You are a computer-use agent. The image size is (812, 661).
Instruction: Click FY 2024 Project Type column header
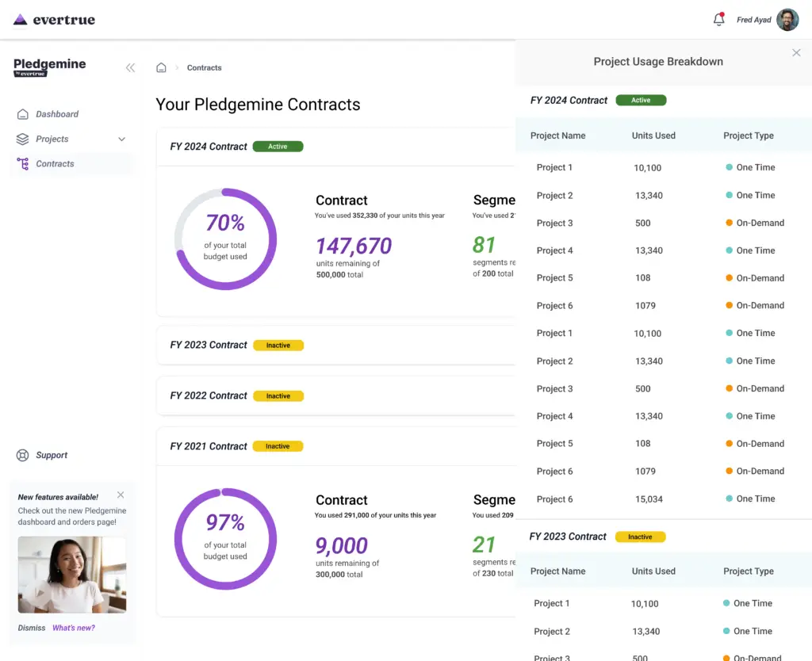(x=749, y=136)
